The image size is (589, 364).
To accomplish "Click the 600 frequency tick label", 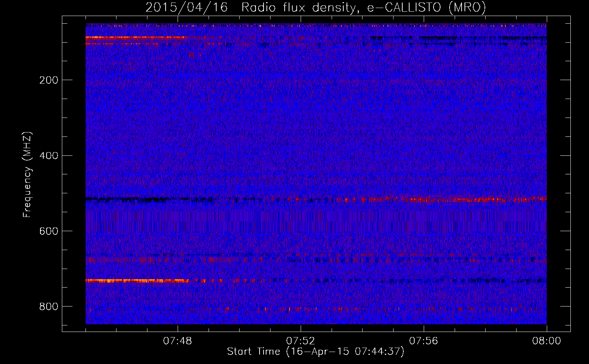I will click(x=49, y=232).
